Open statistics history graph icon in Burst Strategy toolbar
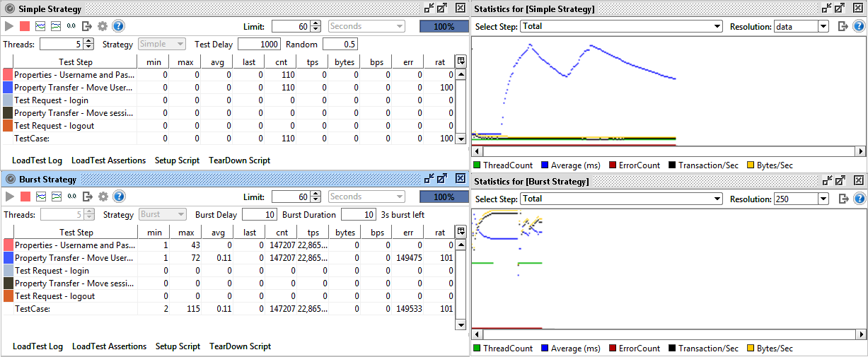Viewport: 868px width, 357px height. point(56,197)
